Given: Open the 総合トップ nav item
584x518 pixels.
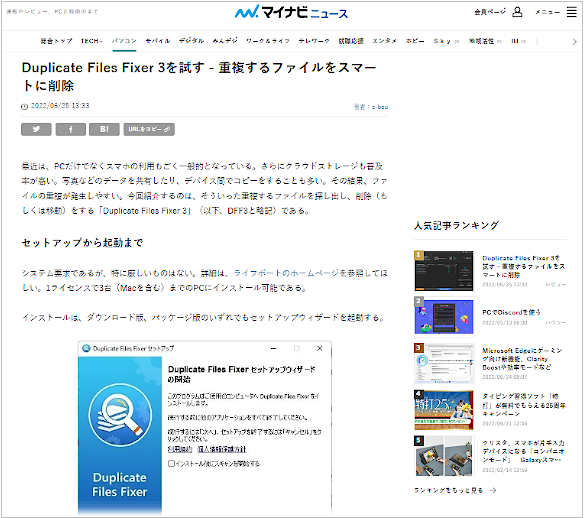Looking at the screenshot, I should point(56,41).
